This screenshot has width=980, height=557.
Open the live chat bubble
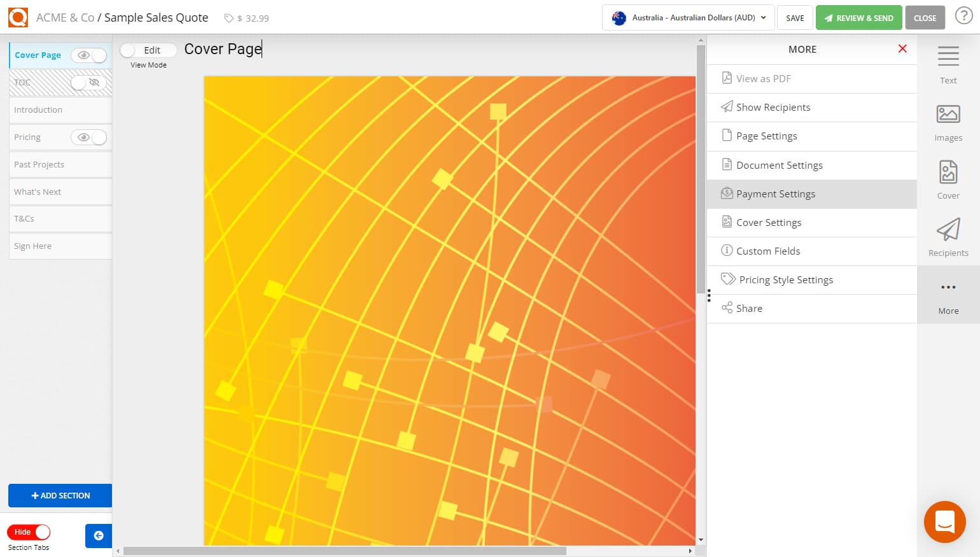click(944, 521)
